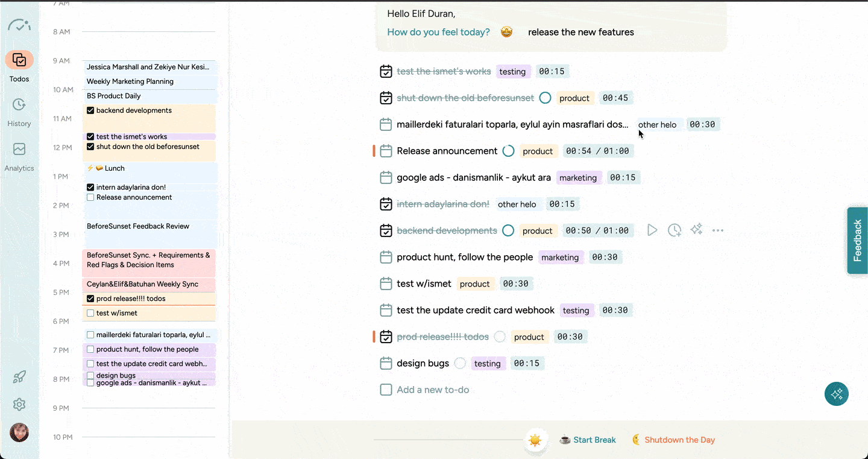Image resolution: width=868 pixels, height=459 pixels.
Task: Check 'test w/ismet' box in calendar
Action: click(90, 313)
